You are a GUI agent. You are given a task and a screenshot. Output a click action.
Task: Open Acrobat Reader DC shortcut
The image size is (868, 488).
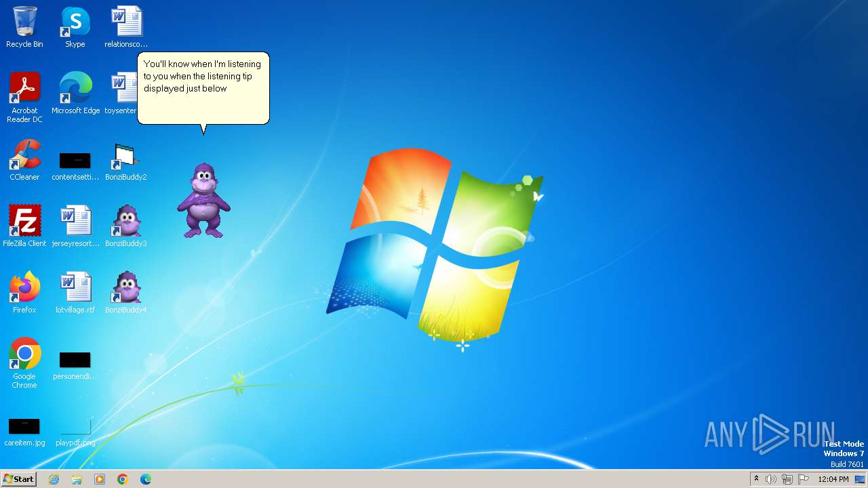[x=24, y=98]
